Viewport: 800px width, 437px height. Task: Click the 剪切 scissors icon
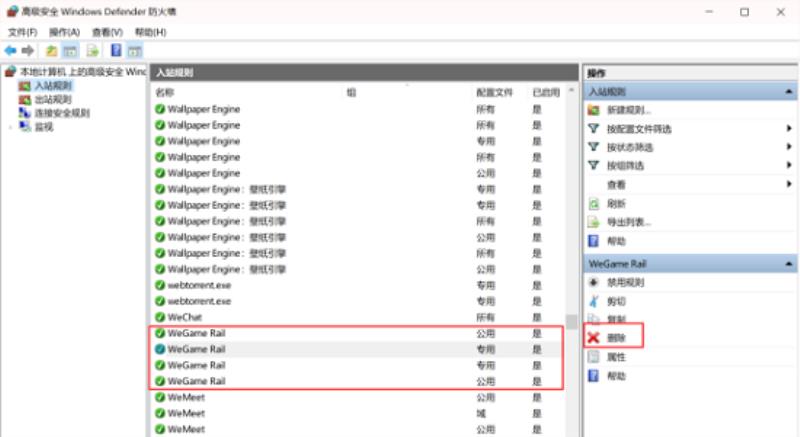[x=593, y=301]
